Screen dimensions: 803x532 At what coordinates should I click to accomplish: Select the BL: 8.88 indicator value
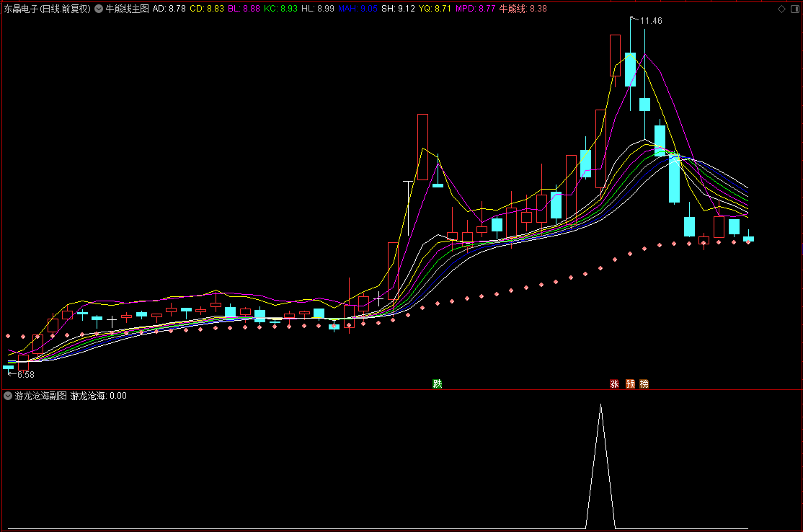coord(244,9)
